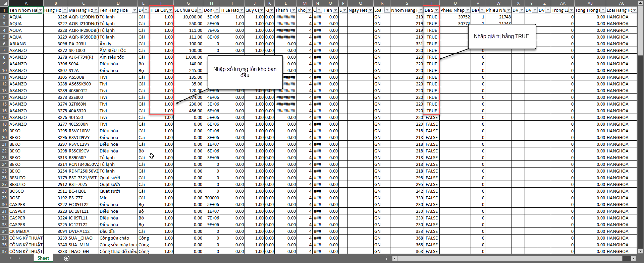Click the vertical scrollbar down arrow

point(640,251)
